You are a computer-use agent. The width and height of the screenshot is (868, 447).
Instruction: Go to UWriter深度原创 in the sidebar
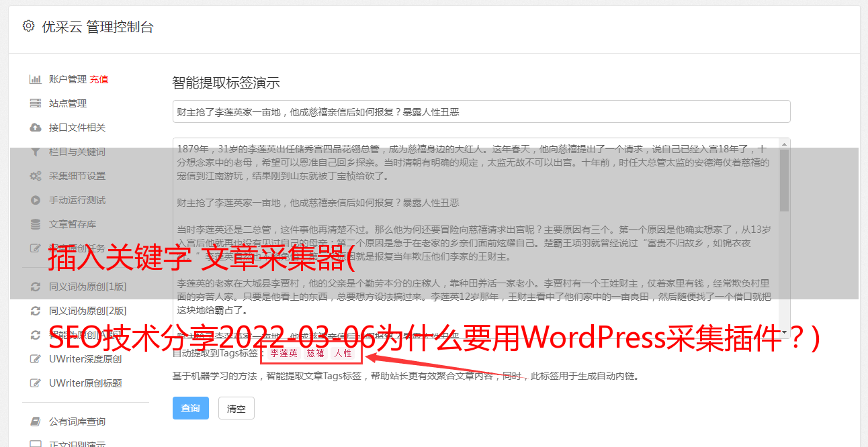[x=85, y=359]
